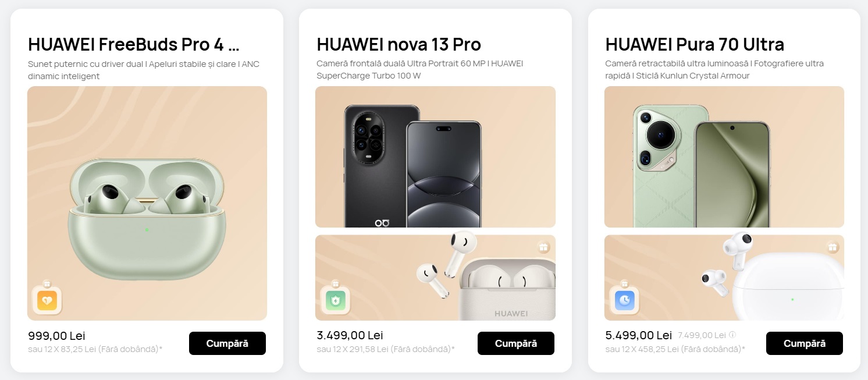This screenshot has height=380, width=868.
Task: Click Cumpără for HUAWEI Pura 70 Ultra
Action: click(805, 343)
